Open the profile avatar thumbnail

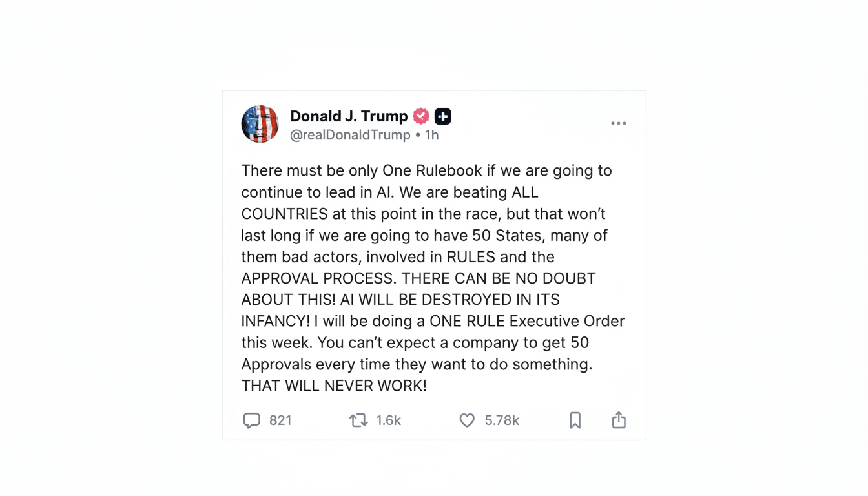260,123
